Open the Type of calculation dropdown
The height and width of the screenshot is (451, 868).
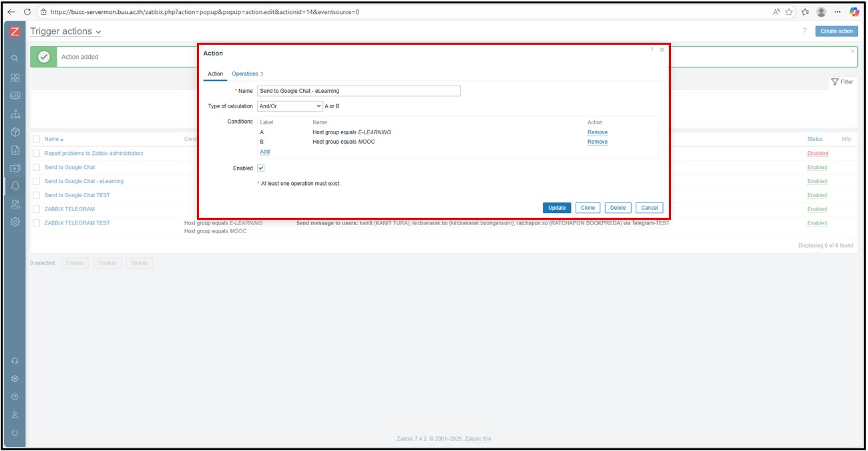290,106
